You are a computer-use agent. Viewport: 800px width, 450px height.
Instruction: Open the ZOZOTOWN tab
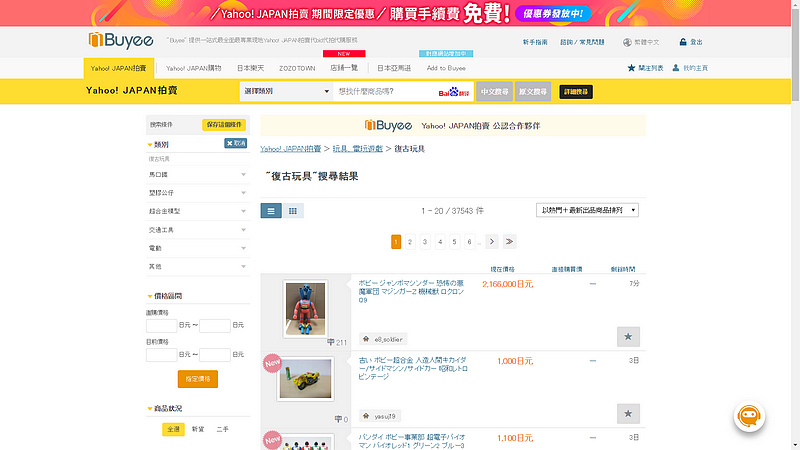click(x=297, y=68)
